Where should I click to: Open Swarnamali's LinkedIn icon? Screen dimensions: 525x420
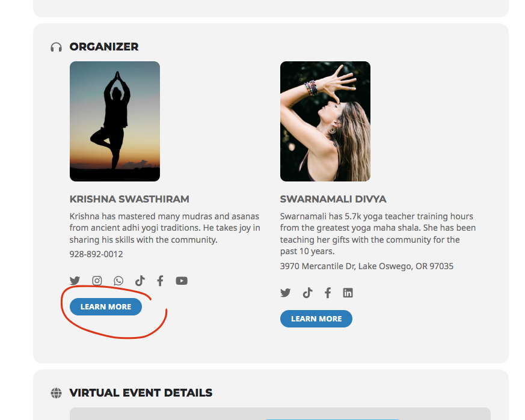348,293
